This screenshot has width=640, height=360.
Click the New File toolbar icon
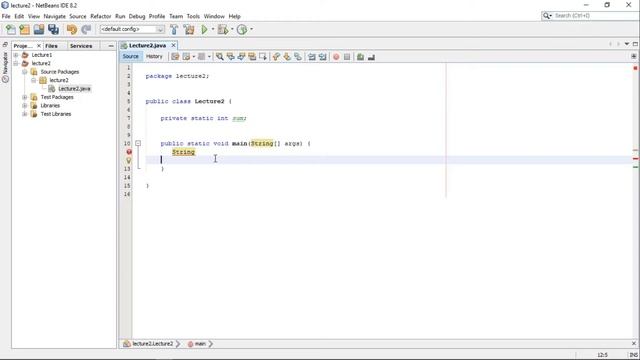[x=11, y=29]
